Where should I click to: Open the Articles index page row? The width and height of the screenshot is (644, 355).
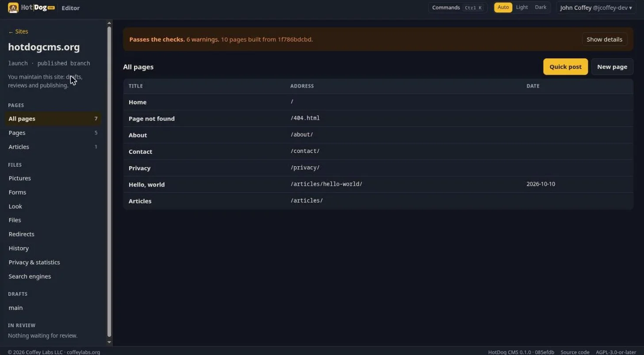pos(378,201)
